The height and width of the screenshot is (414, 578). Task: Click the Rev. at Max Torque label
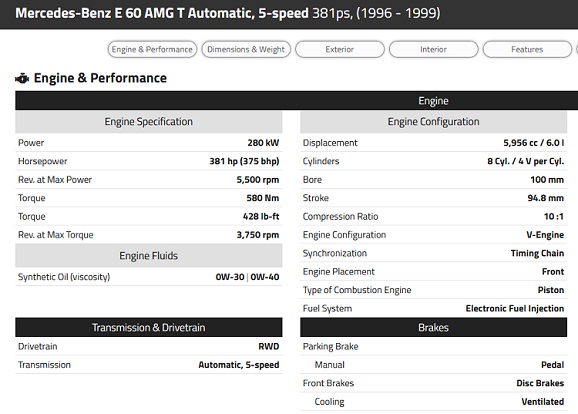point(56,235)
